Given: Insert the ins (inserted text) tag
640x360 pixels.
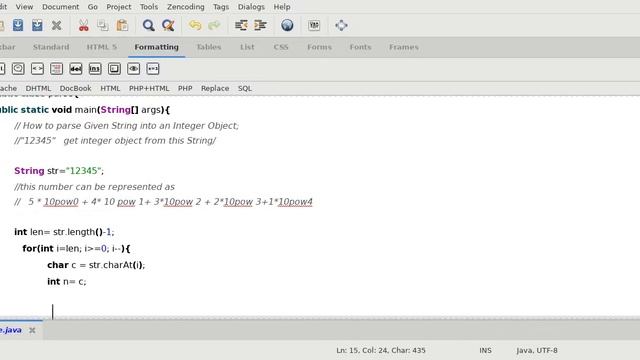Looking at the screenshot, I should click(95, 69).
